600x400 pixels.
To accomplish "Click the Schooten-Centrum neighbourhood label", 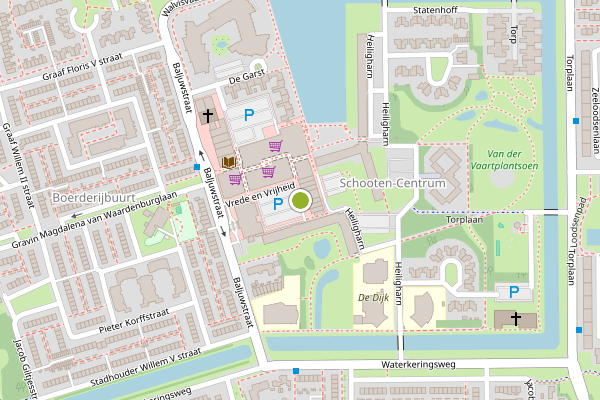I will pos(392,183).
